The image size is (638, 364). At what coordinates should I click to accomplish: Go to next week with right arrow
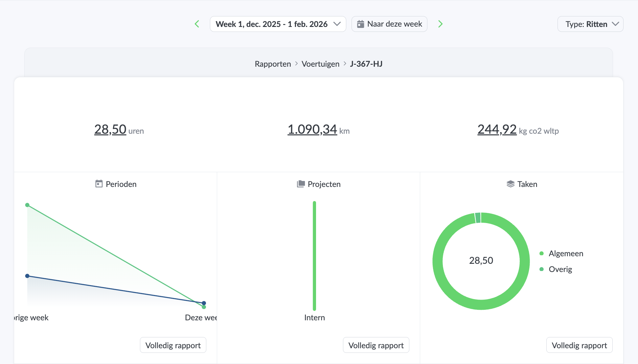pos(440,24)
